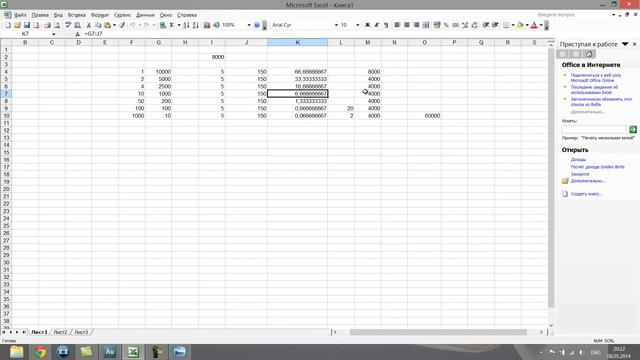Click the Open file folder icon
Screen dimensions: 640x360
click(17, 25)
